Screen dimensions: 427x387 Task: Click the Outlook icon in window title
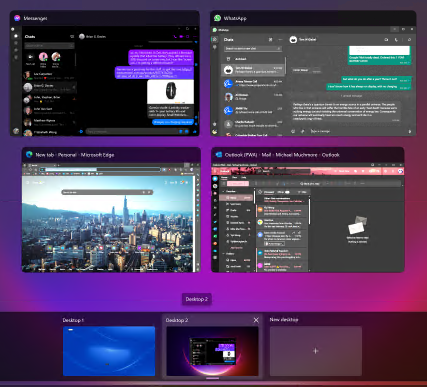point(219,155)
